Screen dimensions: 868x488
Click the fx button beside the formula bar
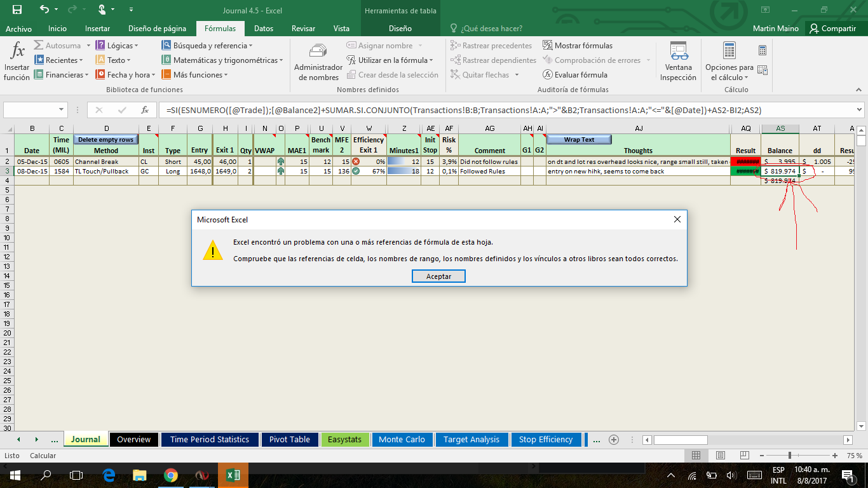click(145, 110)
